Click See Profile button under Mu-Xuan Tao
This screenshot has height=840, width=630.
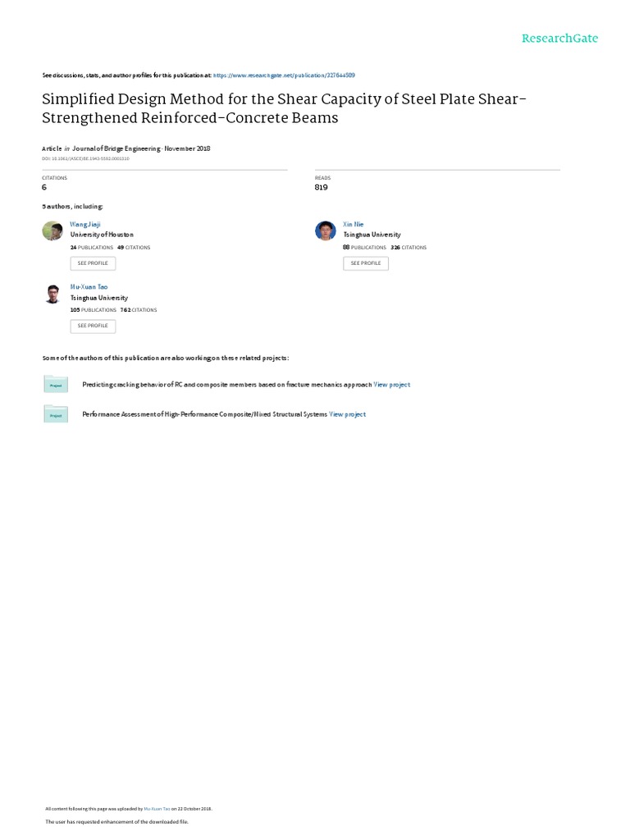tap(93, 326)
